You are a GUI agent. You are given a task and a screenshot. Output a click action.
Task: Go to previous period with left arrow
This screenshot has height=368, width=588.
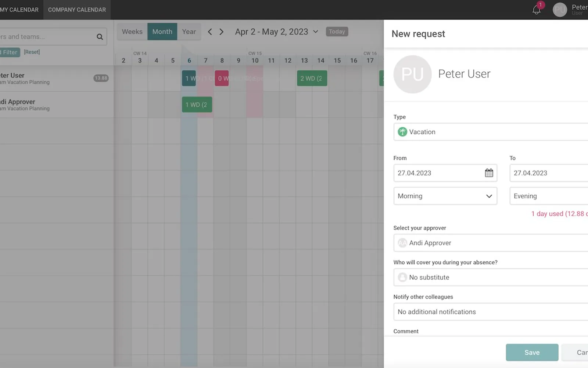[210, 32]
